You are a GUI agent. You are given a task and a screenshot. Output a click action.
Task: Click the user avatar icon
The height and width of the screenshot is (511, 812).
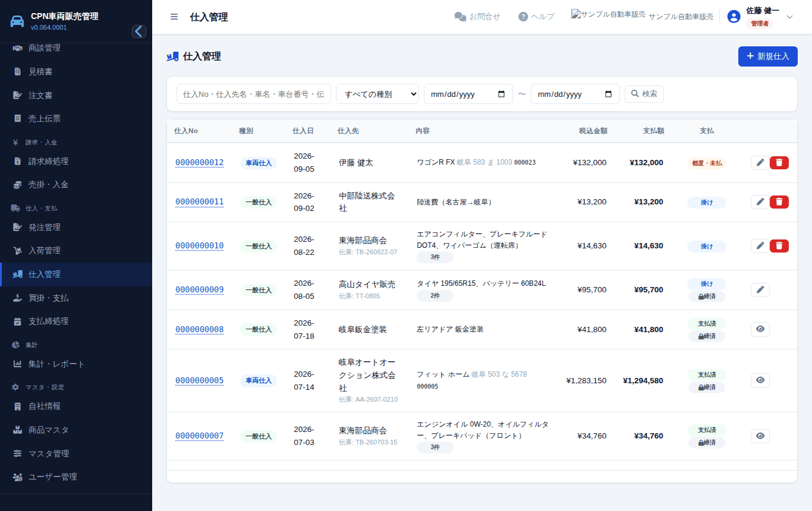click(x=734, y=17)
